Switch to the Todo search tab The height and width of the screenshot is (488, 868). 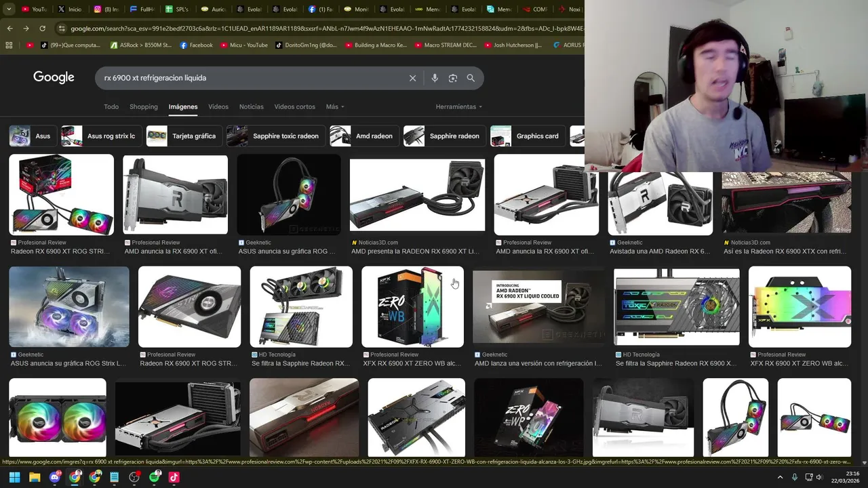111,106
